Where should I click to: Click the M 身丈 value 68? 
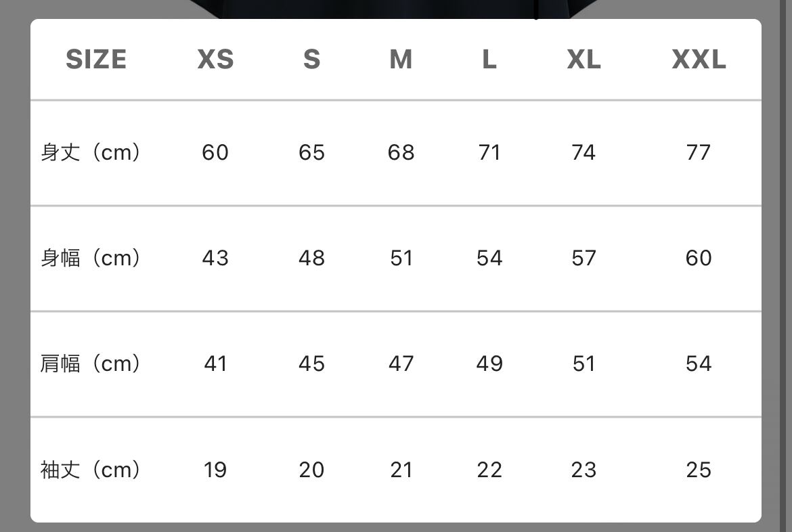tap(401, 152)
